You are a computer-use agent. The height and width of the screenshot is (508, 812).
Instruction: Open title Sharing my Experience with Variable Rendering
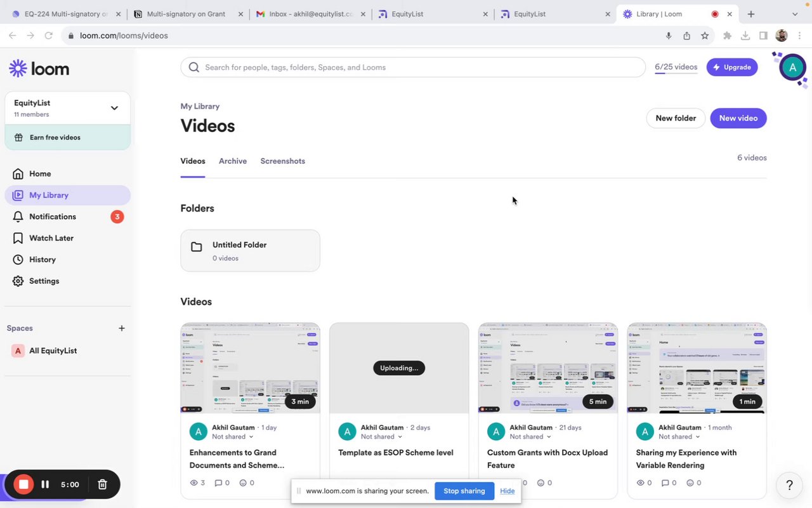click(x=686, y=459)
